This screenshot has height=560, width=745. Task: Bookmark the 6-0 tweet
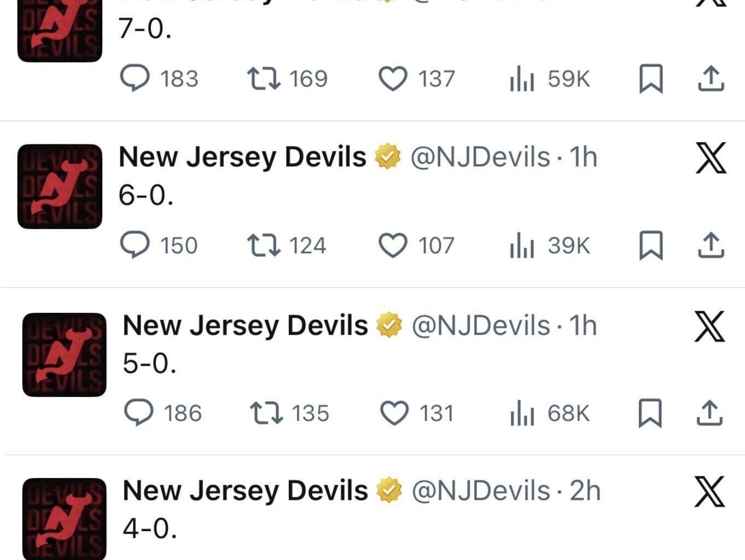click(x=651, y=246)
